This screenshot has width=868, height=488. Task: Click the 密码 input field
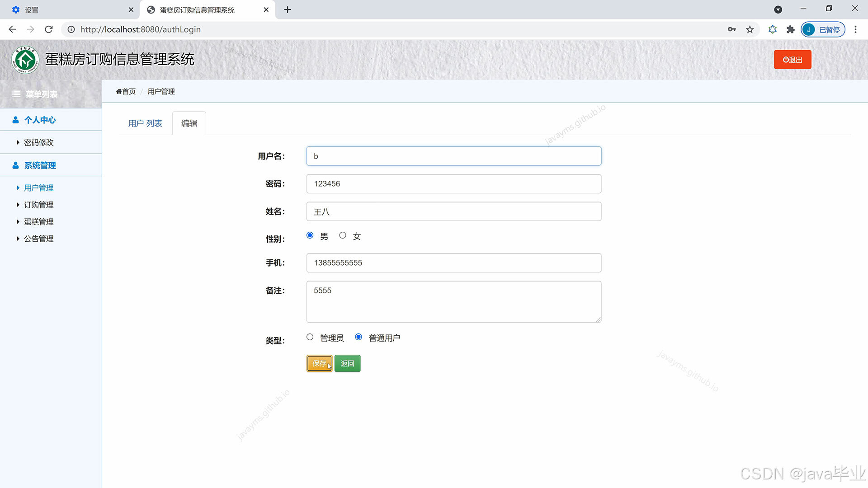454,183
